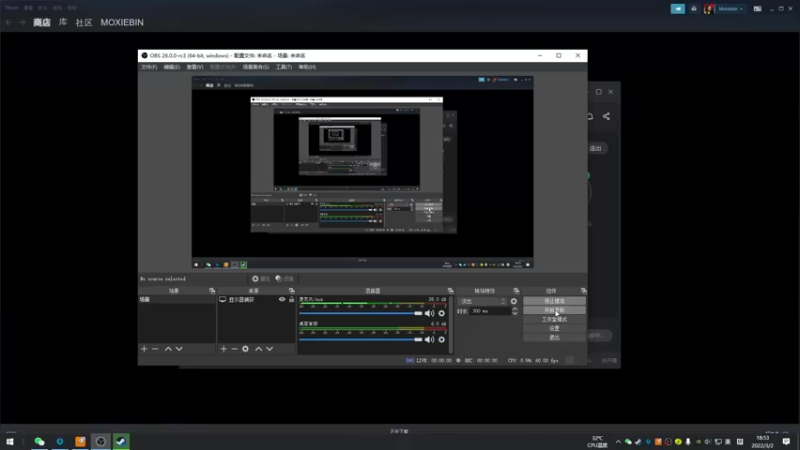Screen dimensions: 800x450
Task: Click the Exit button in Controls
Action: coord(554,337)
